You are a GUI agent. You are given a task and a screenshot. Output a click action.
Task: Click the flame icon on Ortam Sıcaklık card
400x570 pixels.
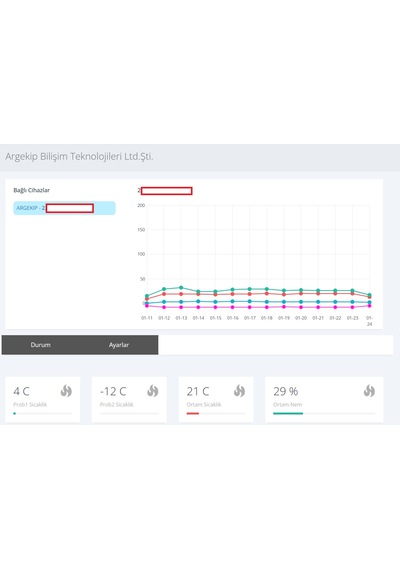239,391
